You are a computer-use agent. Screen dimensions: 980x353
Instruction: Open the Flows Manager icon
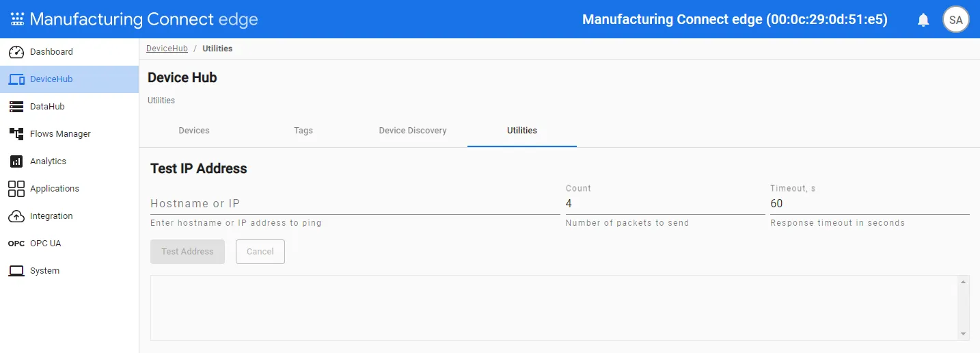(16, 134)
